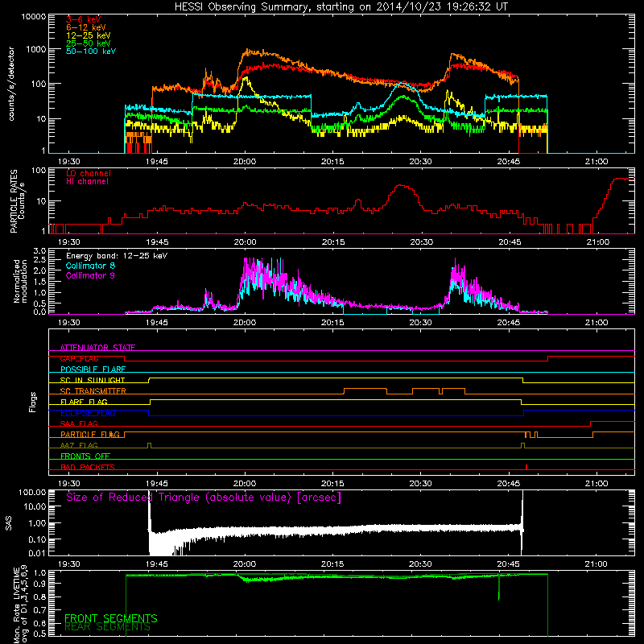Click the 0.10 SAS axis tick
Screen dimensions: 644x644
[37, 539]
